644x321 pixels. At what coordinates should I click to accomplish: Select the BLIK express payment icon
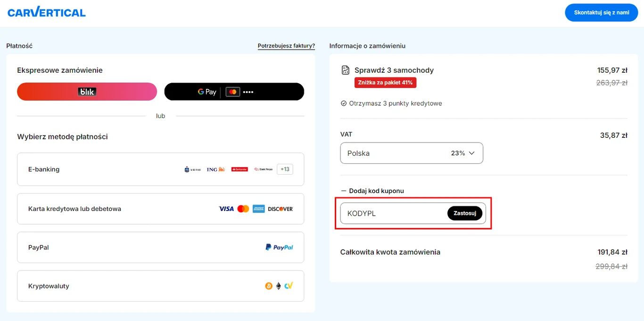[87, 92]
